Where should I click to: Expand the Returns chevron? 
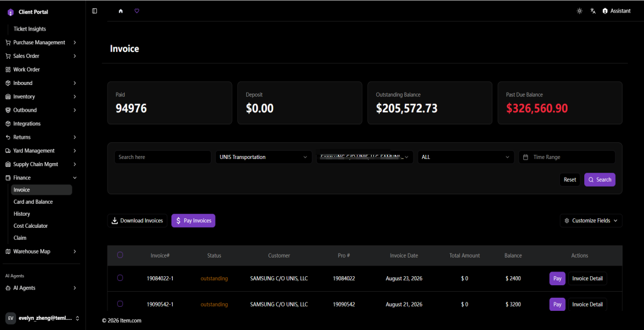(x=75, y=137)
